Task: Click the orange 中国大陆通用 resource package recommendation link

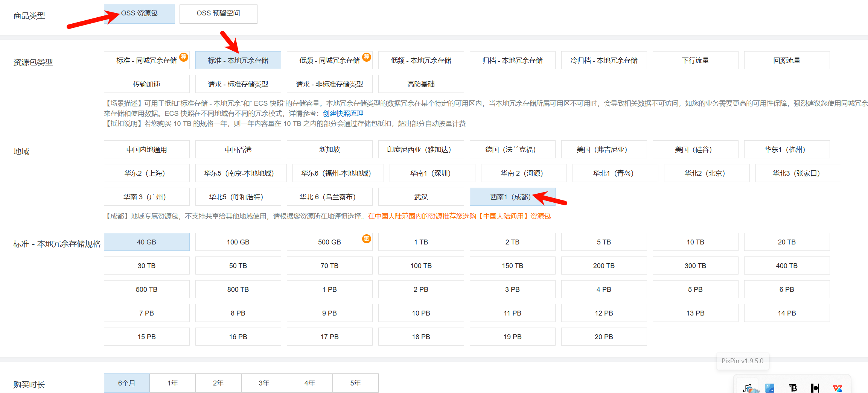Action: 459,216
